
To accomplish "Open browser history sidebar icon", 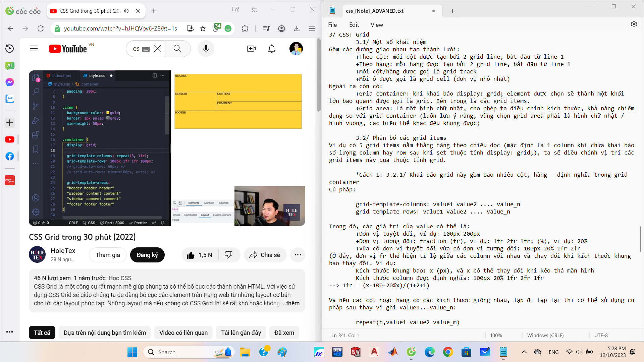I will pyautogui.click(x=10, y=49).
